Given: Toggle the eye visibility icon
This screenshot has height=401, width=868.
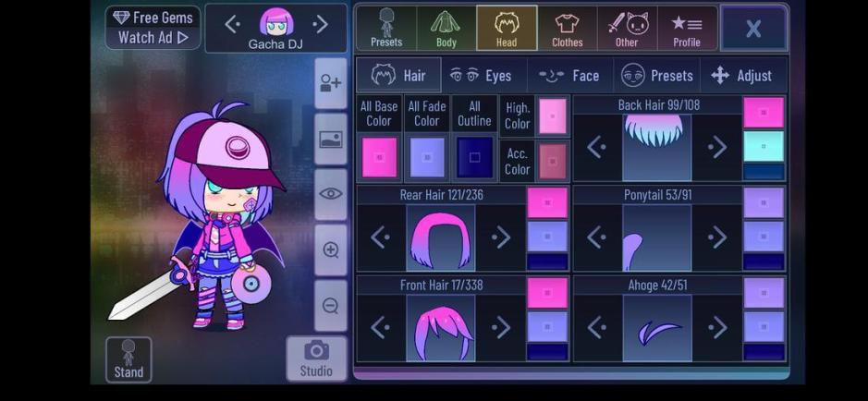Looking at the screenshot, I should 331,194.
